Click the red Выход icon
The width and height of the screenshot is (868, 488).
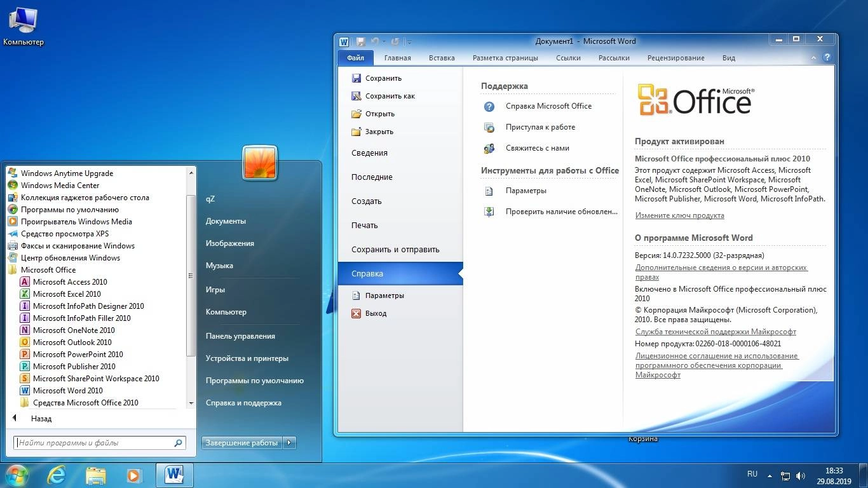click(356, 313)
